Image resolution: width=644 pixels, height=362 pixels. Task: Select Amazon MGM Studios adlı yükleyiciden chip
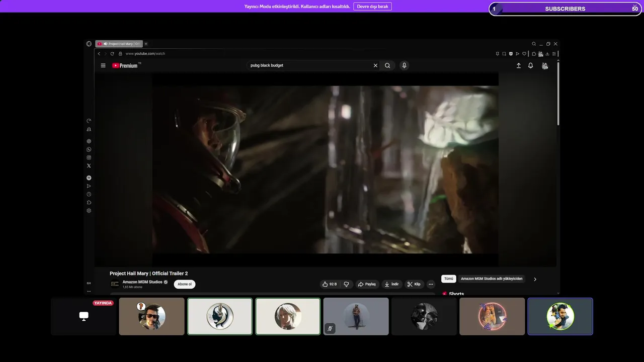click(x=492, y=279)
